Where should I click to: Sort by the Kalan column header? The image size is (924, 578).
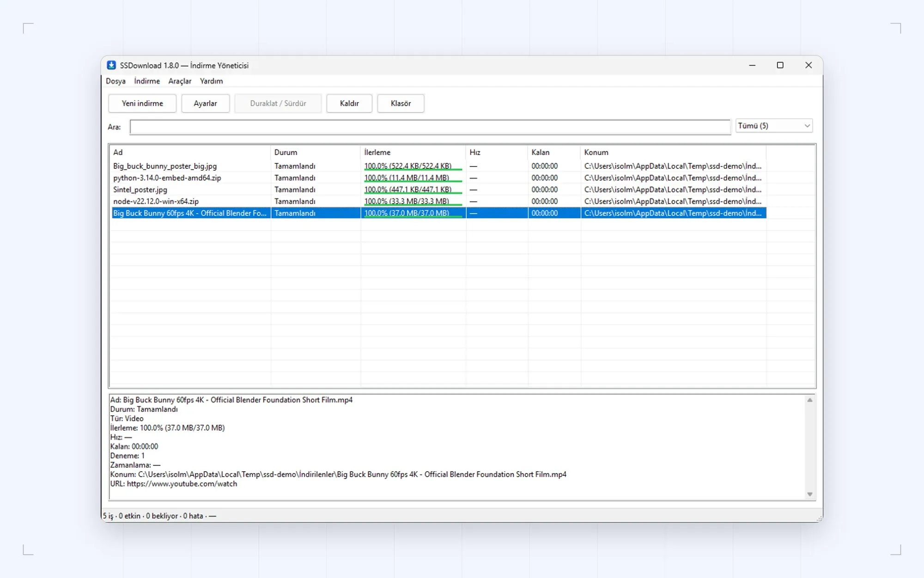554,152
